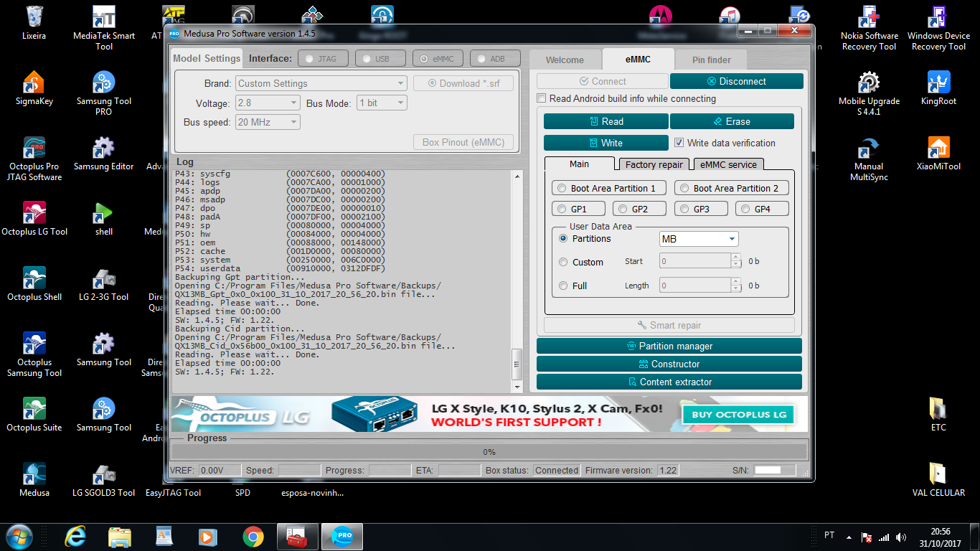980x551 pixels.
Task: Open the KingRoot desktop shortcut
Action: tap(938, 88)
